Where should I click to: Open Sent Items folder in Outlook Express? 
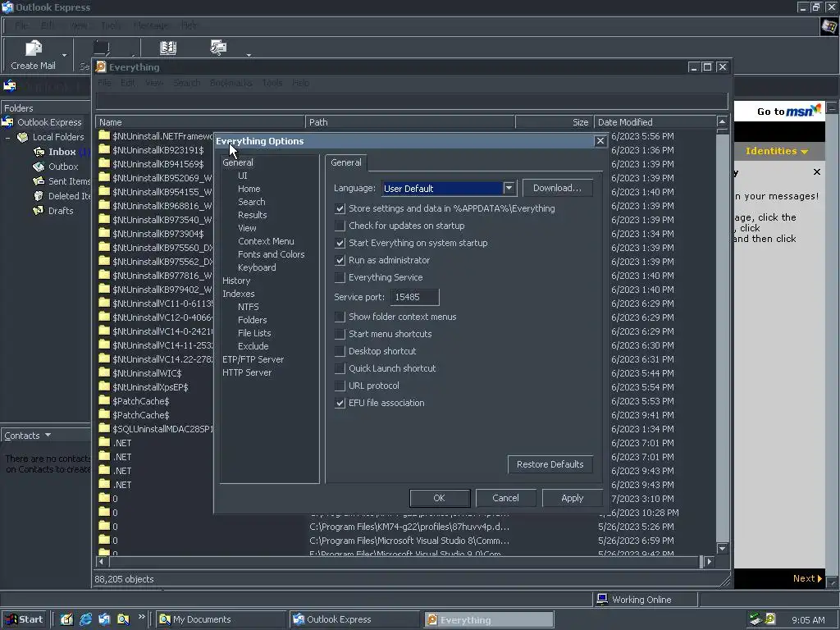(61, 181)
